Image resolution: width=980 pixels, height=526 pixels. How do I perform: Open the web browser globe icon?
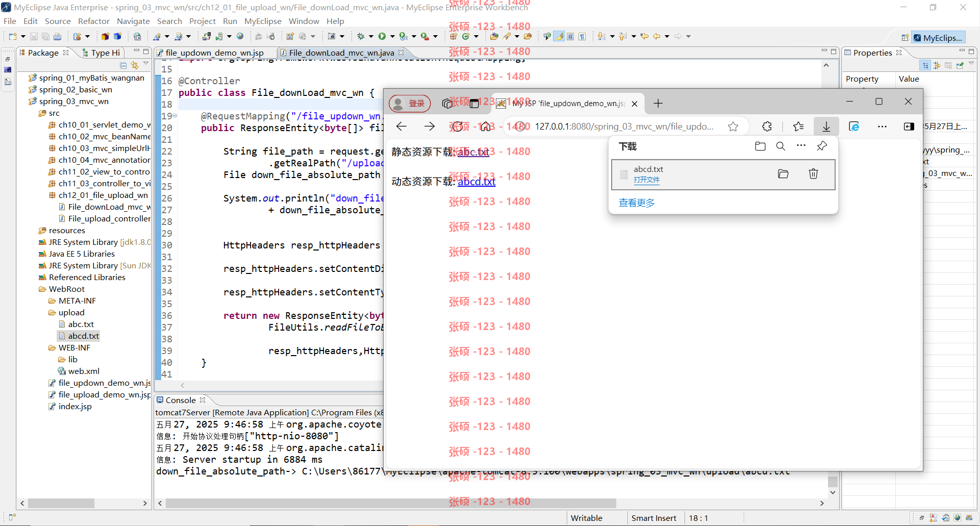240,36
